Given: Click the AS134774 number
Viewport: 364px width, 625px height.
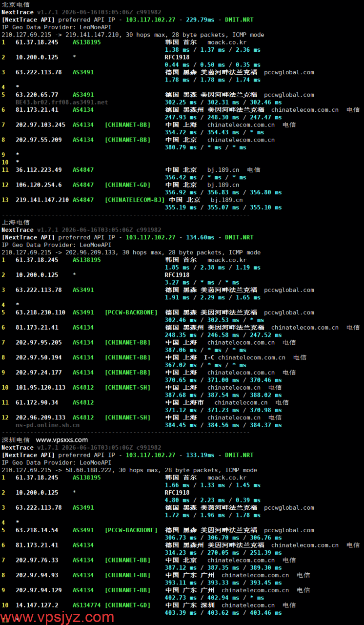Looking at the screenshot, I should 87,605.
